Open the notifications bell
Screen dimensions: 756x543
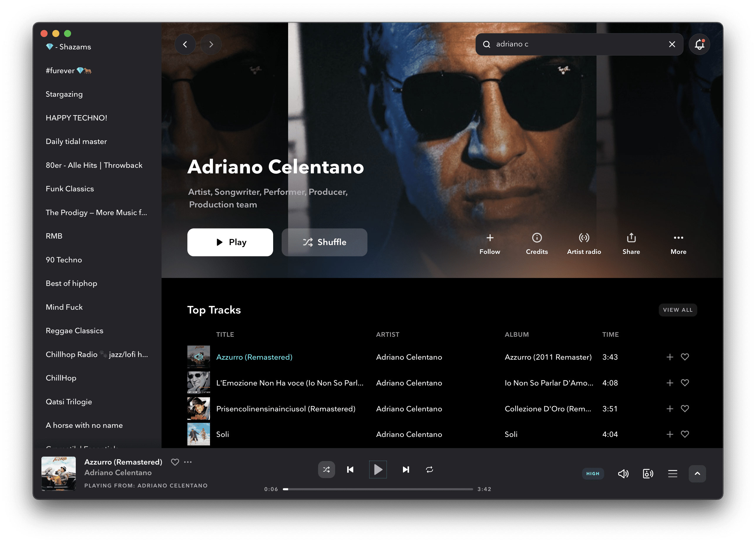pos(699,44)
